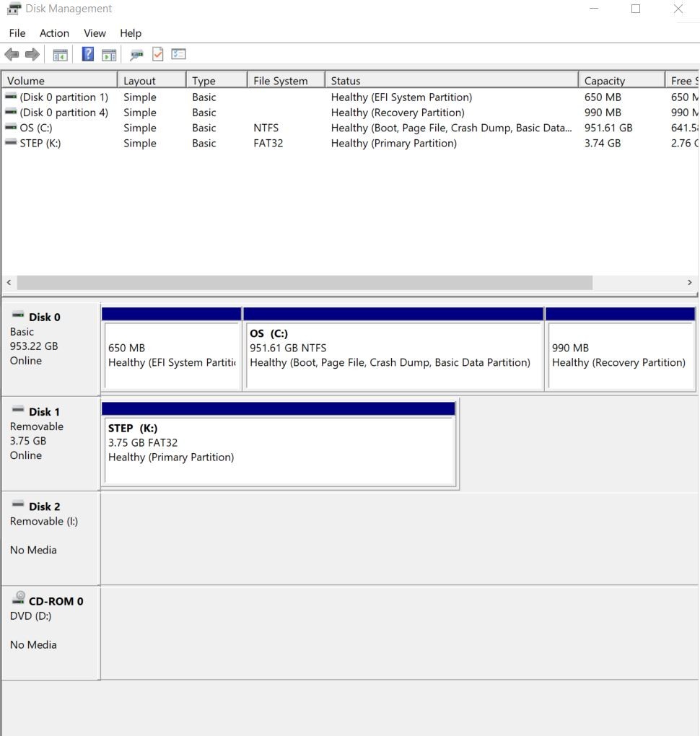Open the Action menu
The image size is (700, 736).
click(x=54, y=33)
